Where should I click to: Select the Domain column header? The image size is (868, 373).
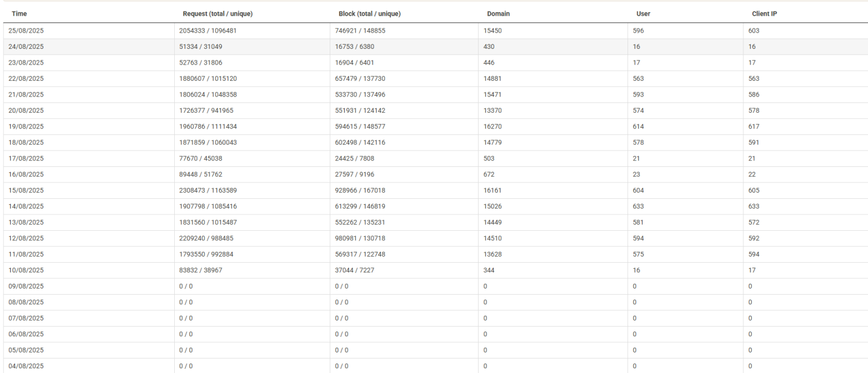pos(498,13)
